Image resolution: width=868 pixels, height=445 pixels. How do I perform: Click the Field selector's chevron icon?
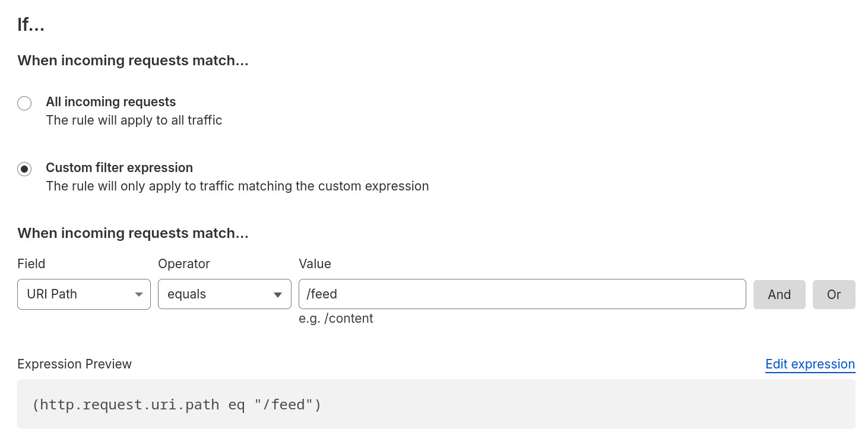(139, 294)
